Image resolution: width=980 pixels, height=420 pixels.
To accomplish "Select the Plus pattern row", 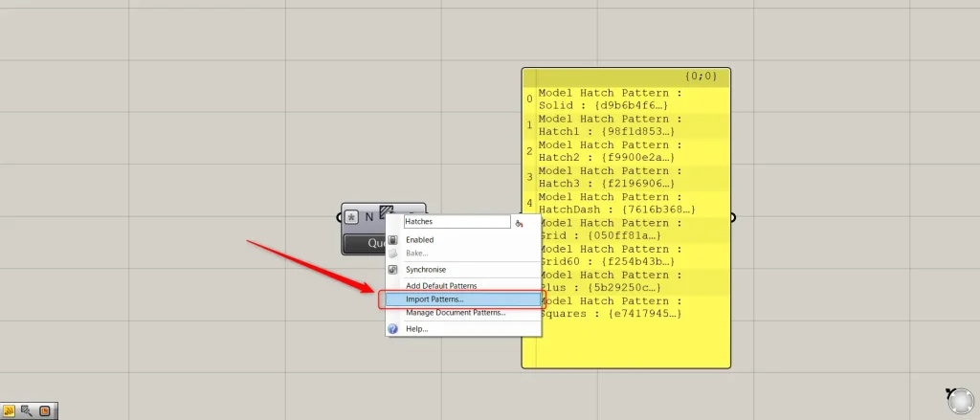I will click(635, 281).
